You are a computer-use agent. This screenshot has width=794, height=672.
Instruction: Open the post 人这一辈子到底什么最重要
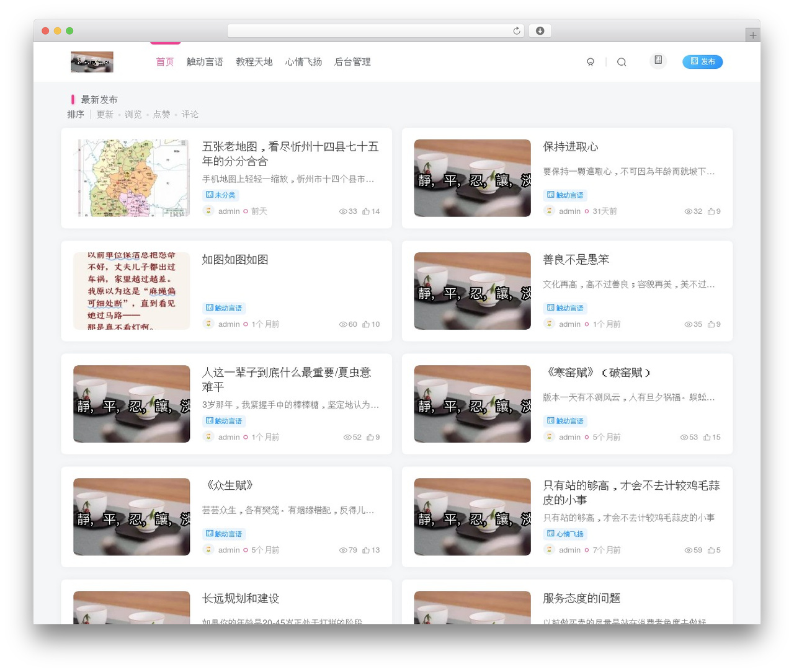[x=287, y=379]
